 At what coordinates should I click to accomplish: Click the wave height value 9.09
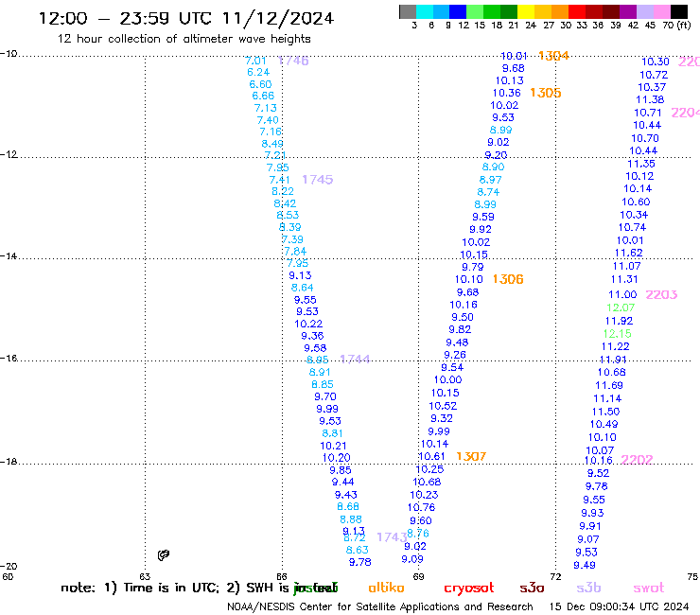412,559
